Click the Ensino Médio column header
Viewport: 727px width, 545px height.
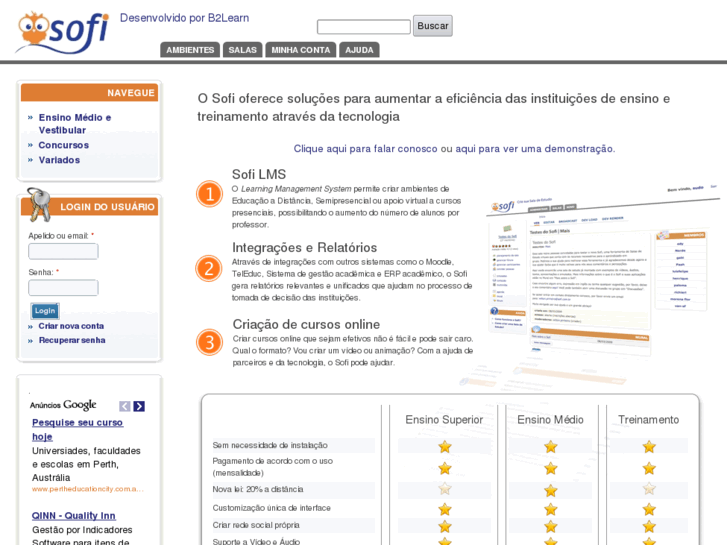(x=550, y=420)
